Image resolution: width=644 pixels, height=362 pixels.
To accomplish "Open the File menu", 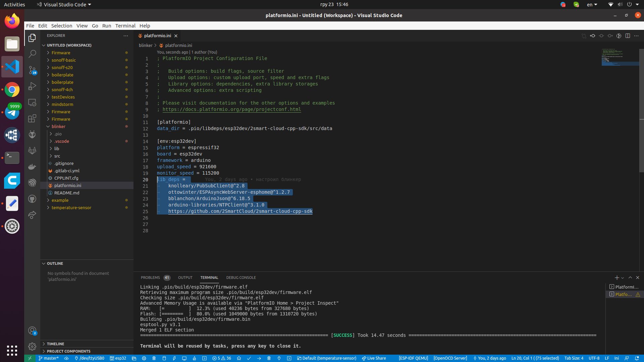I will coord(30,26).
